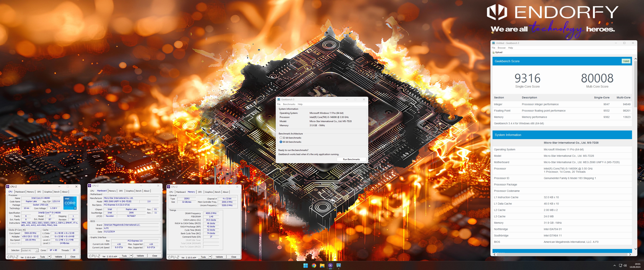Click the Integer row single-core value 9047
The image size is (644, 270).
pos(606,104)
